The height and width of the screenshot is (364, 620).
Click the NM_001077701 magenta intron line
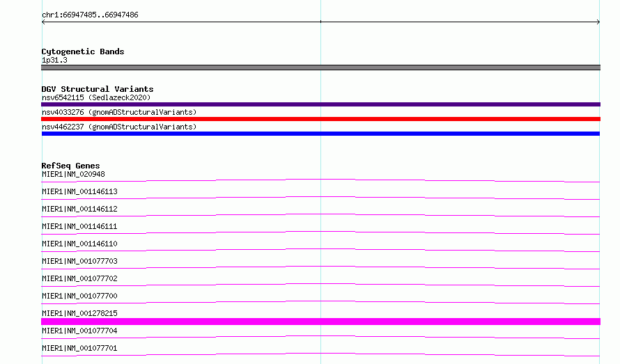click(320, 354)
